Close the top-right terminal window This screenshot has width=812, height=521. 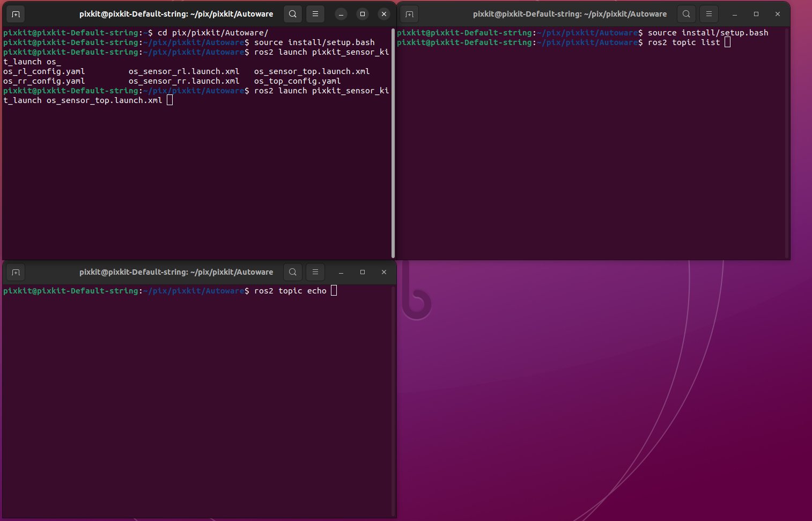coord(778,14)
